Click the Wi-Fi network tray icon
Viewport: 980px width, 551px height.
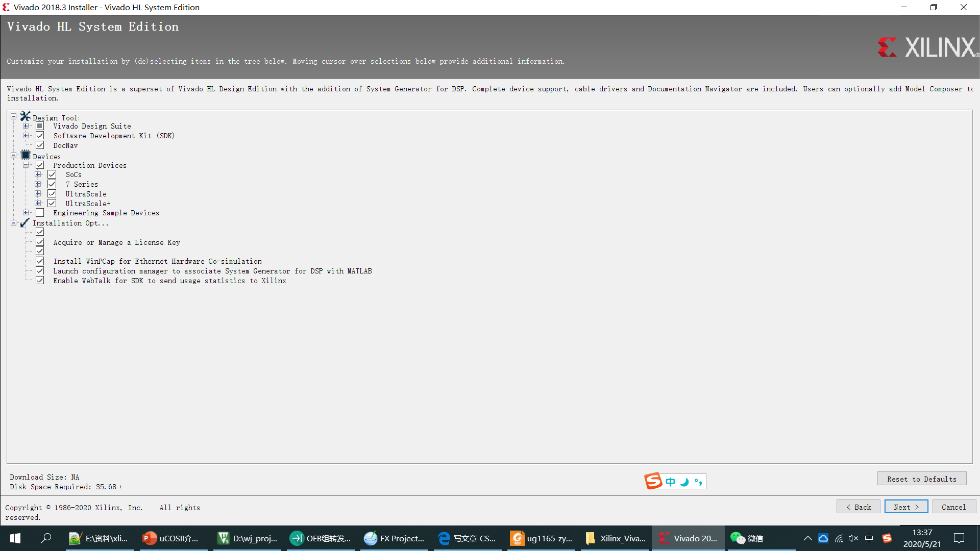point(840,538)
